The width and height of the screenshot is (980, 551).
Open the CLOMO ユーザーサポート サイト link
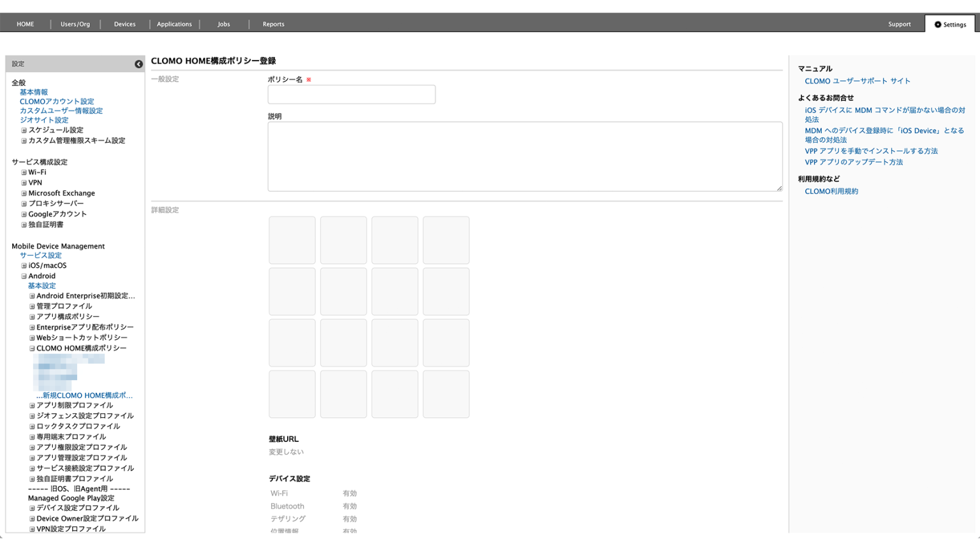tap(857, 81)
